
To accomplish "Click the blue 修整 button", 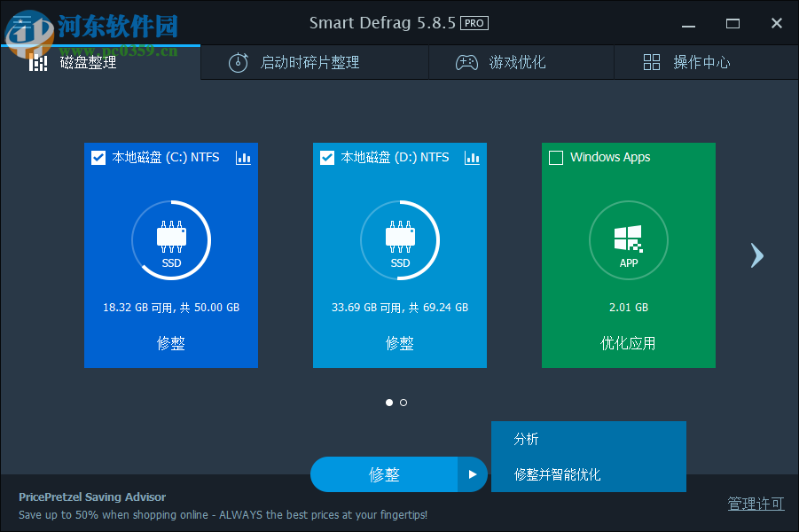I will point(386,474).
